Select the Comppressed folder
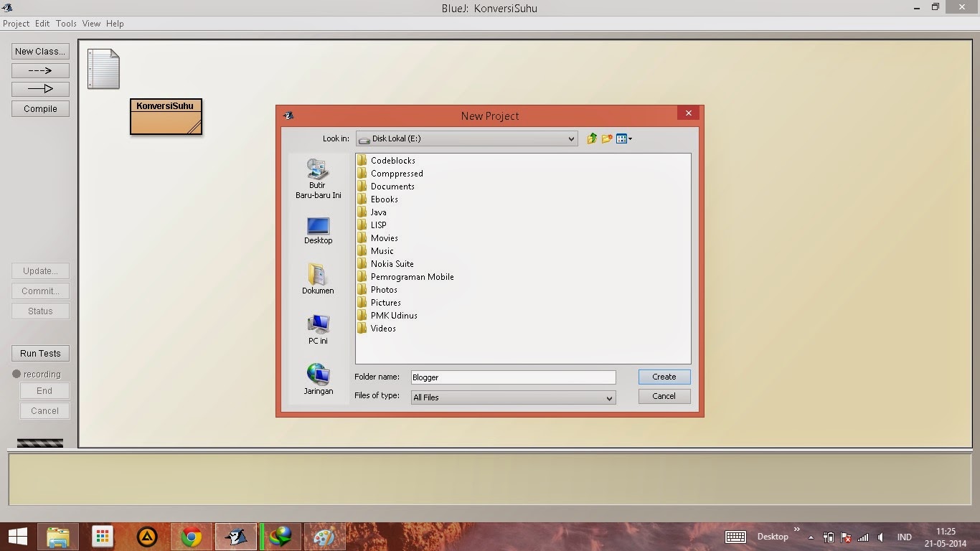 tap(390, 174)
